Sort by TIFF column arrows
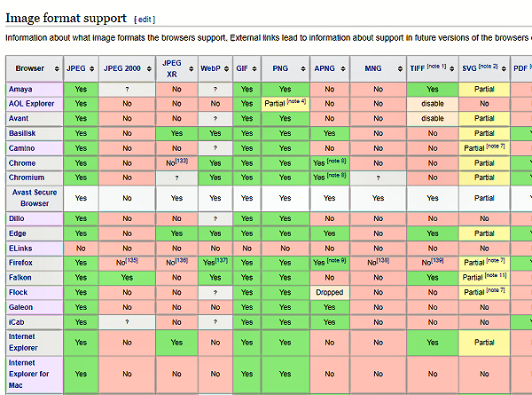 tap(451, 68)
